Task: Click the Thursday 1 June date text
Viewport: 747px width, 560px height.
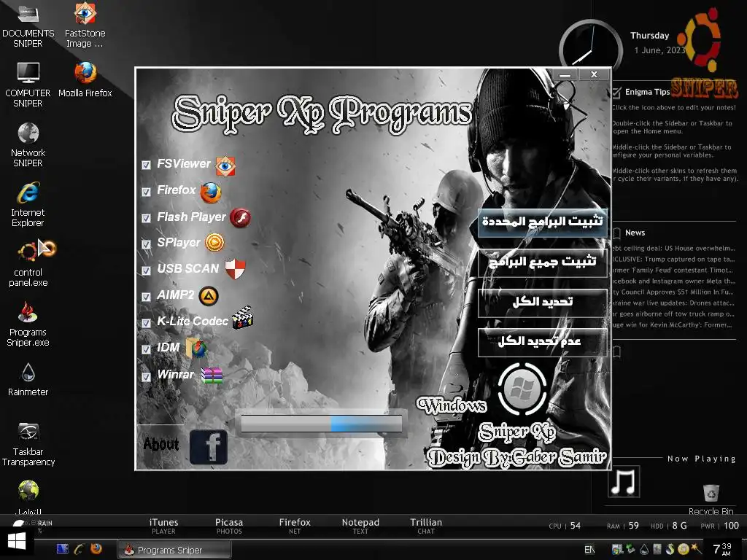Action: coord(657,43)
